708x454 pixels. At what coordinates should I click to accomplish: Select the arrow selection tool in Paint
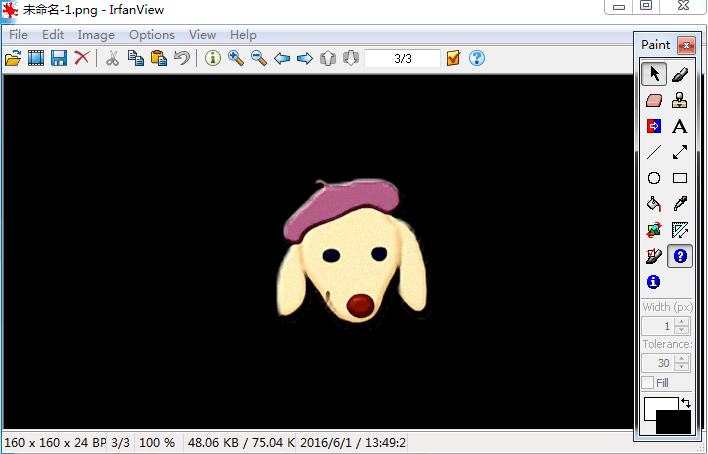point(654,74)
